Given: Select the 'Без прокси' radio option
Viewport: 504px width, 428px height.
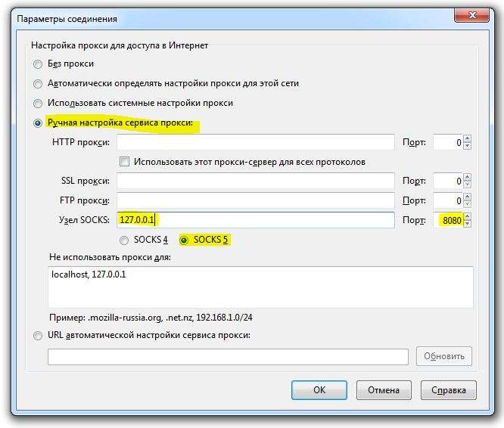Looking at the screenshot, I should coord(38,64).
